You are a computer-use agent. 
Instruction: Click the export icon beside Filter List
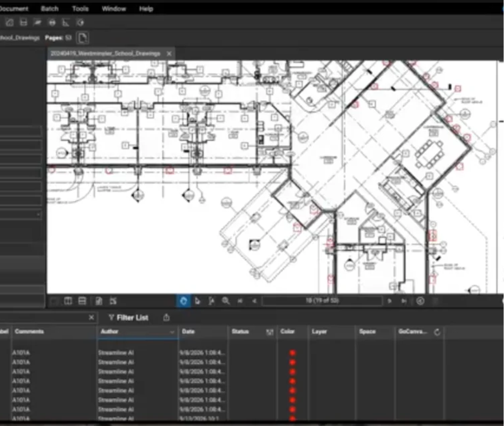(x=166, y=318)
